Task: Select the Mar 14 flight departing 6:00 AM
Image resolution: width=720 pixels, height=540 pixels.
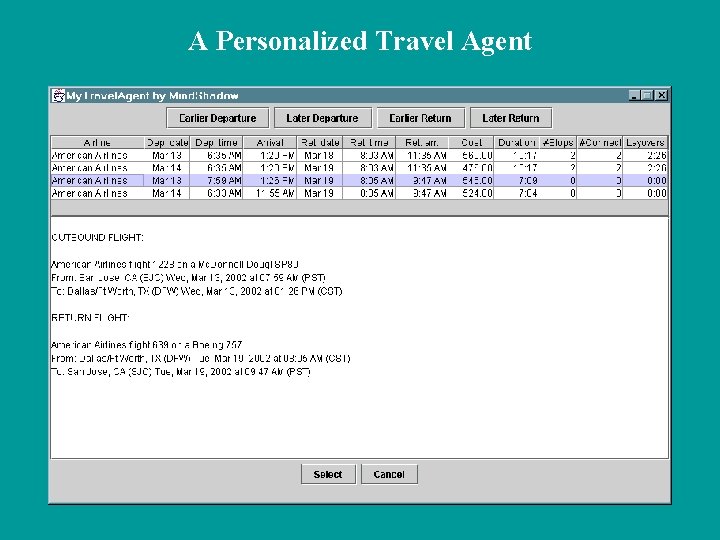Action: point(359,193)
